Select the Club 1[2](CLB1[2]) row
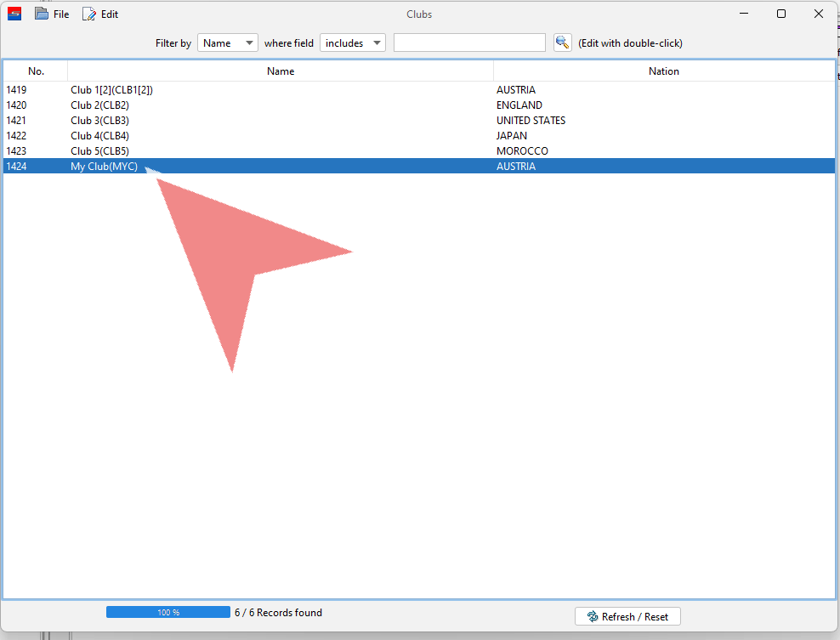 [111, 90]
